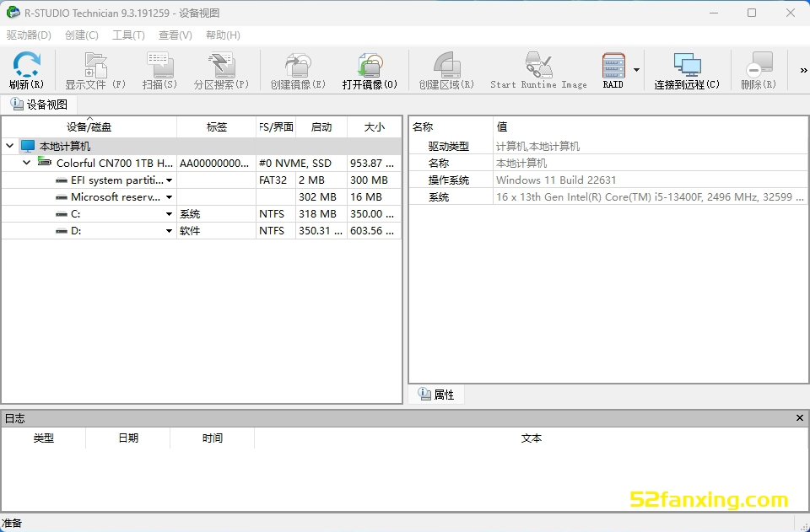Click the 13th Gen Intel Core system value

[x=650, y=197]
